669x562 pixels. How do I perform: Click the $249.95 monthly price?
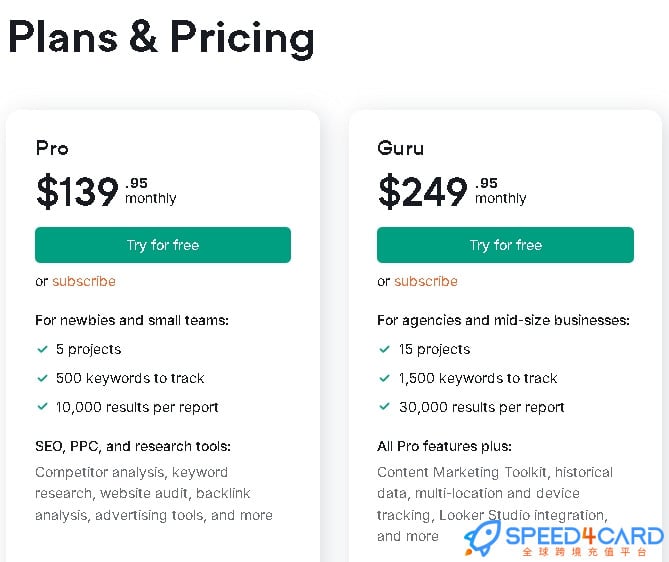(452, 191)
